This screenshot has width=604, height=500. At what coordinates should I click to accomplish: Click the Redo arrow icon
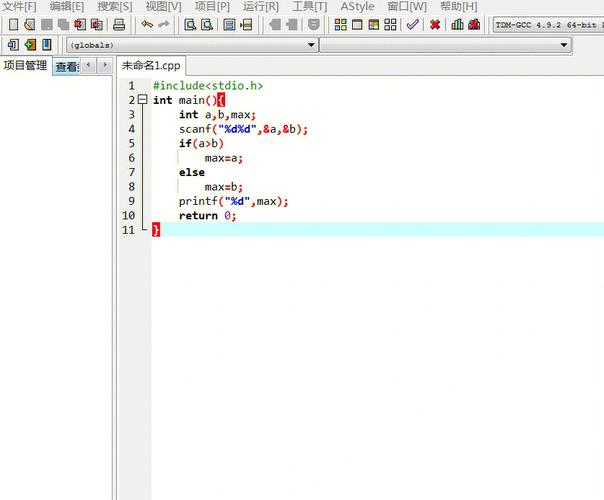(x=164, y=25)
